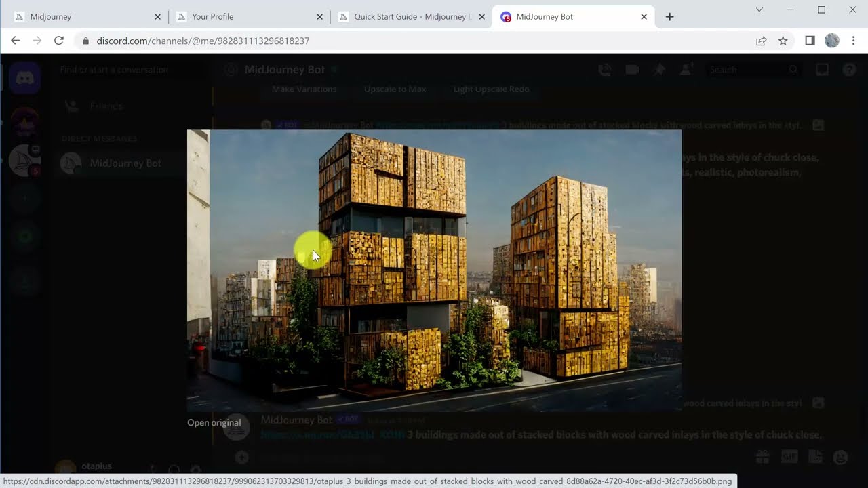Close the Midjourney tab
Screen dimensions: 868x488
[157, 17]
